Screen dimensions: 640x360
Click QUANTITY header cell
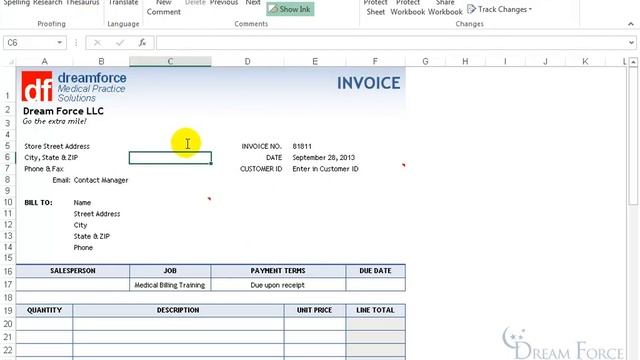(44, 310)
